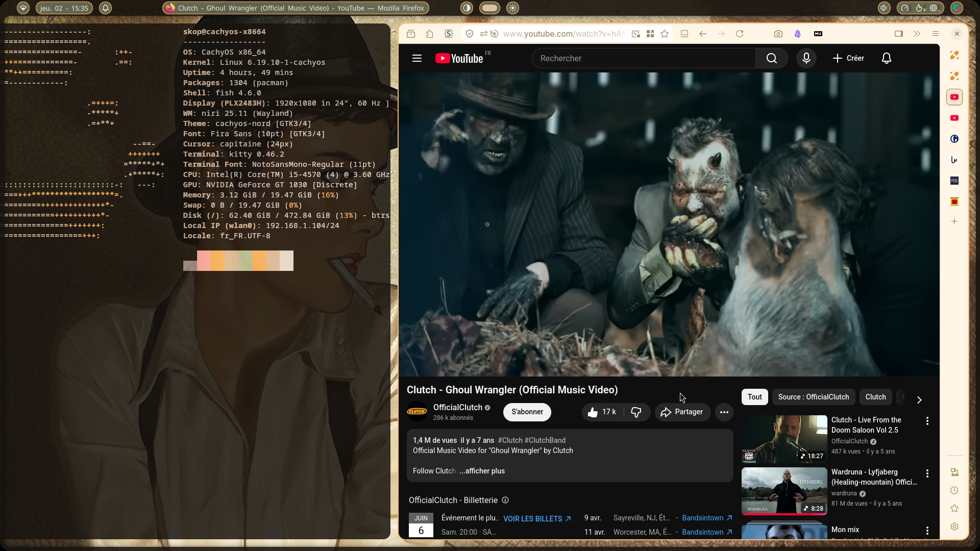The height and width of the screenshot is (551, 980).
Task: Select the Source : OfficialClutch chip
Action: point(813,397)
